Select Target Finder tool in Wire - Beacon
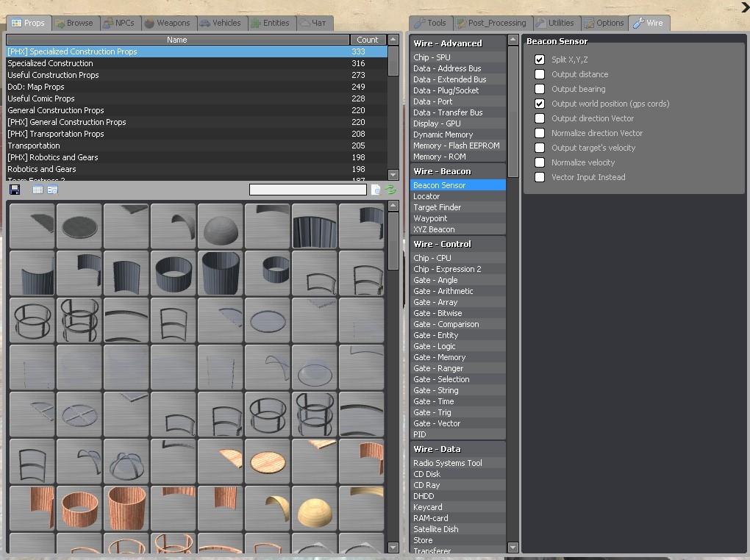The image size is (750, 560). [437, 207]
